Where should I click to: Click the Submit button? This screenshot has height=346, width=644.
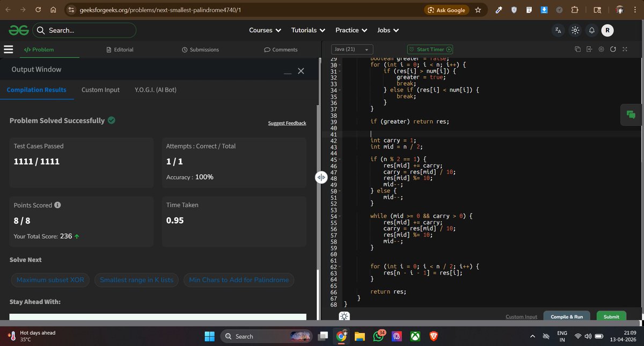[x=611, y=316]
